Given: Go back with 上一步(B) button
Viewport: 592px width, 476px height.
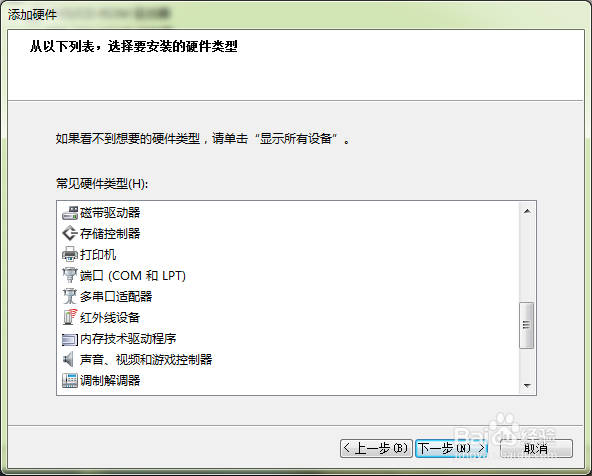Looking at the screenshot, I should pos(376,448).
